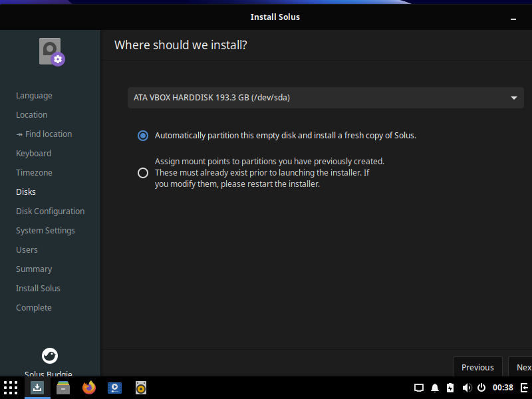Screen dimensions: 532x399
Task: Open the applications grid menu
Action: pos(11,388)
